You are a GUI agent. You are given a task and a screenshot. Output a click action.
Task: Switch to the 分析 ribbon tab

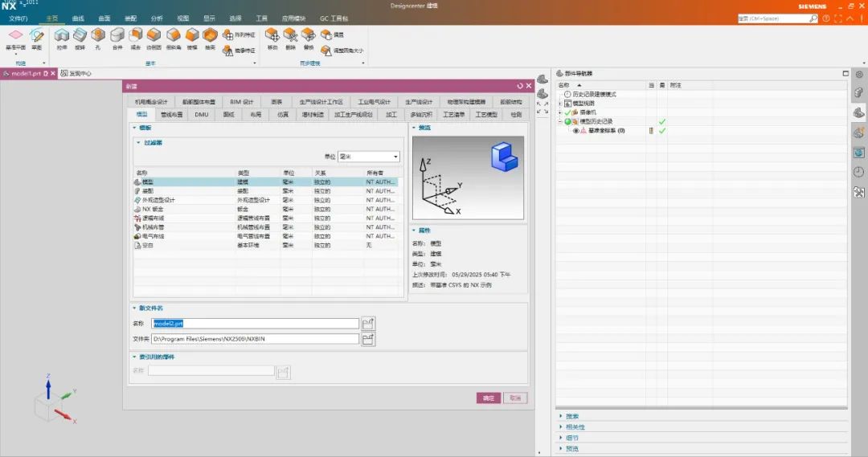click(157, 18)
